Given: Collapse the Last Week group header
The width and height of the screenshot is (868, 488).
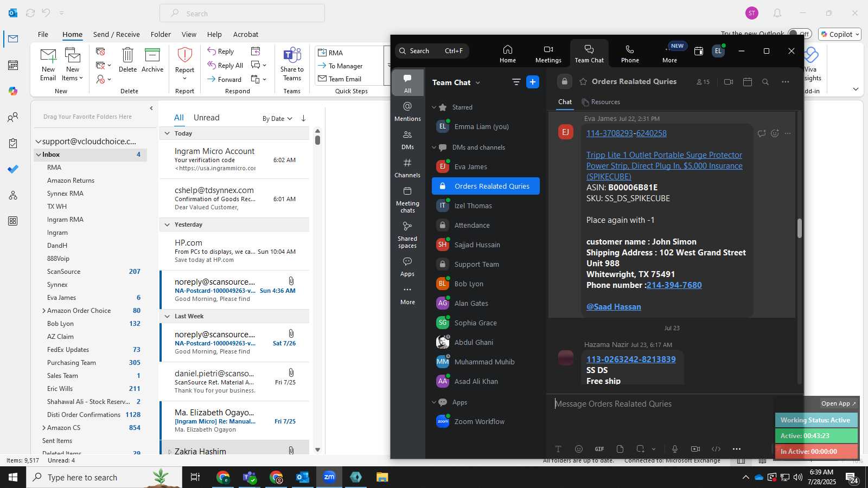Looking at the screenshot, I should pyautogui.click(x=167, y=316).
